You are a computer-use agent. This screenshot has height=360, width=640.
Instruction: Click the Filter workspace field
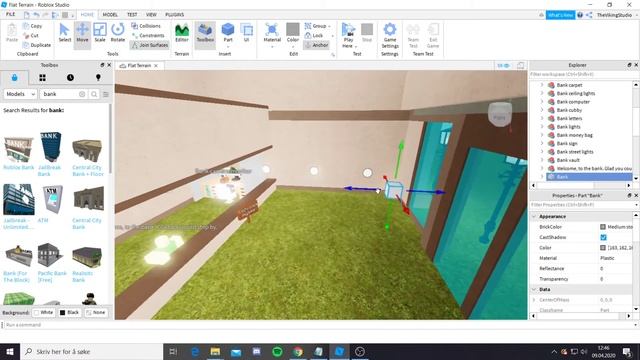pos(582,75)
